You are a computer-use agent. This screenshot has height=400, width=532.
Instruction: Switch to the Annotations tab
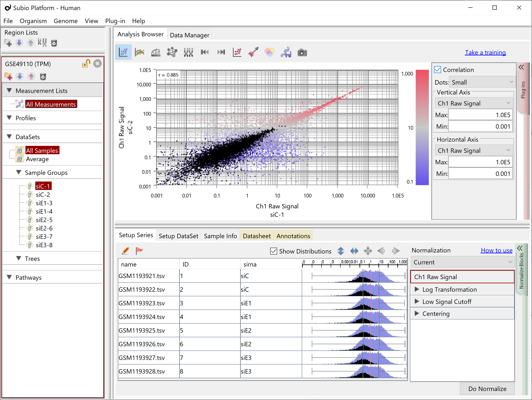(x=293, y=236)
